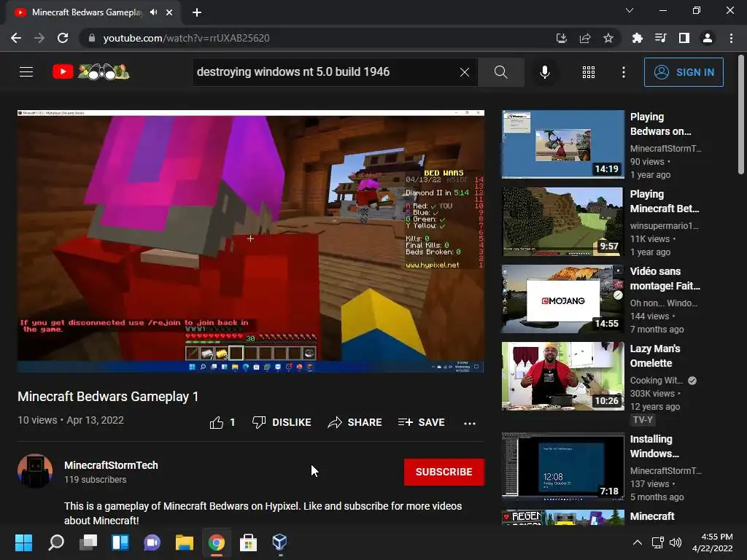Click the SIGN IN button

684,72
